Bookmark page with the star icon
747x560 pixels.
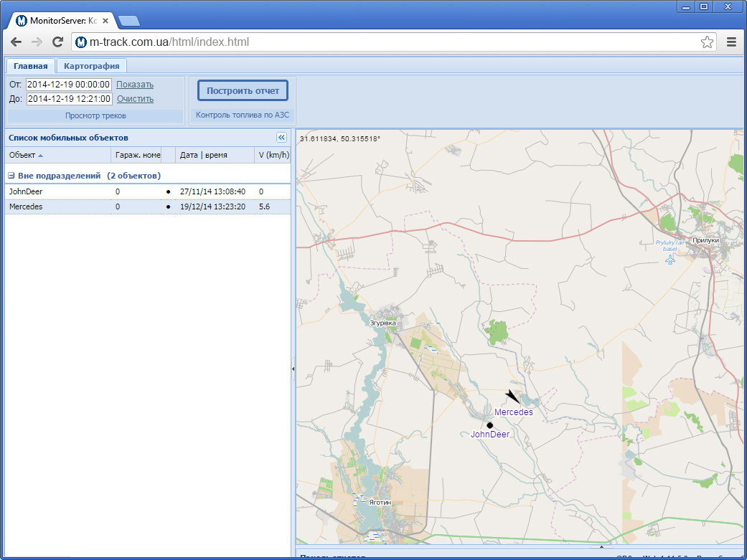[707, 42]
